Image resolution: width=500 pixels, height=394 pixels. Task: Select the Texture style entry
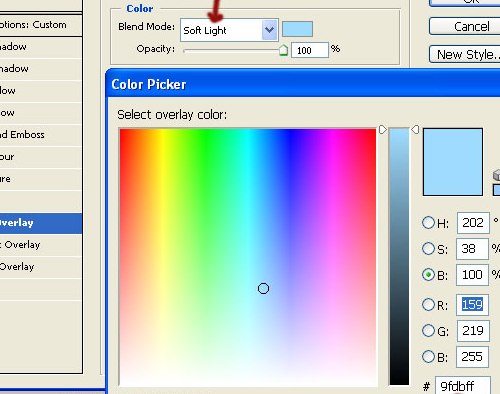41,179
